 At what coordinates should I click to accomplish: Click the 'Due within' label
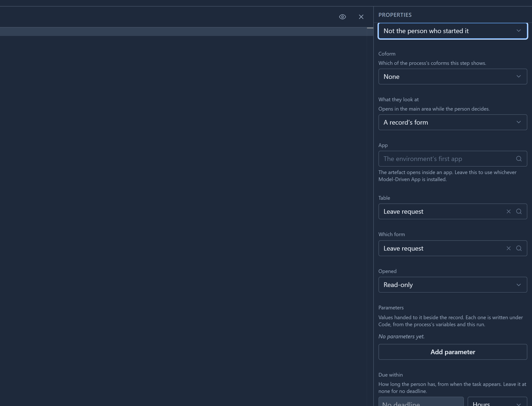tap(390, 375)
